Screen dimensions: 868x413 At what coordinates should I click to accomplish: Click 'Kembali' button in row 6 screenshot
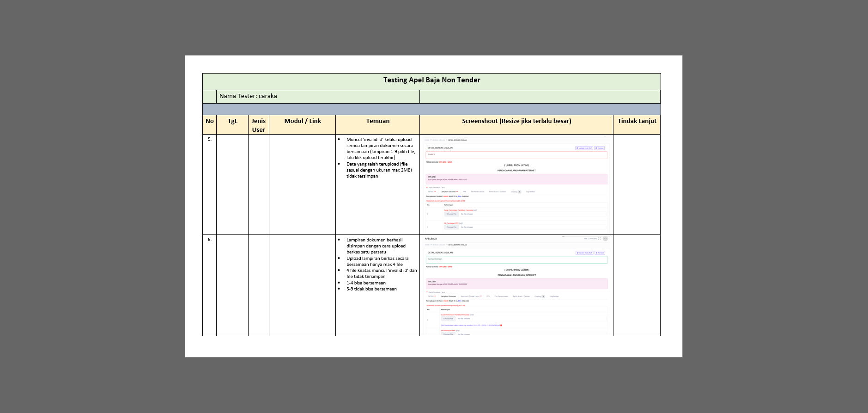(600, 253)
